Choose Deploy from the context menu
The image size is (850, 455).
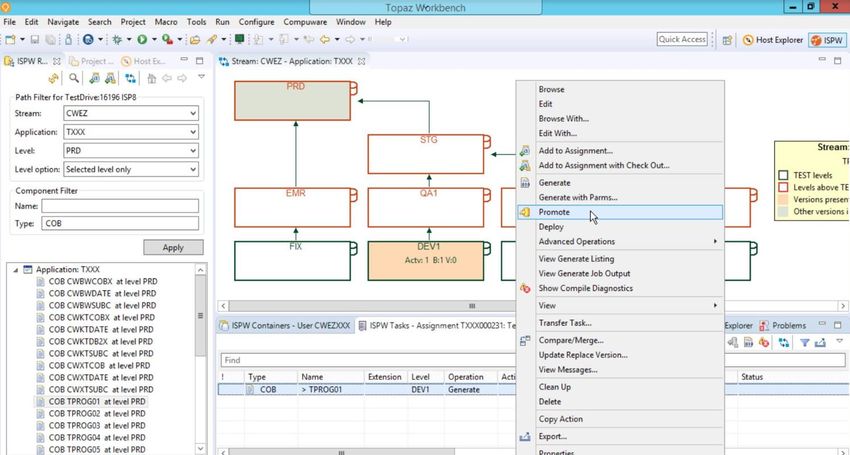tap(620, 227)
